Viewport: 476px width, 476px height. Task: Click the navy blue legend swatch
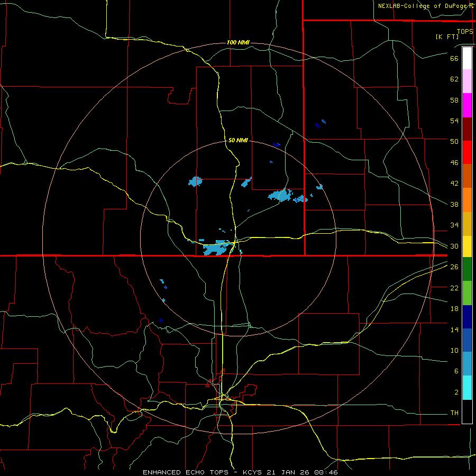point(467,317)
